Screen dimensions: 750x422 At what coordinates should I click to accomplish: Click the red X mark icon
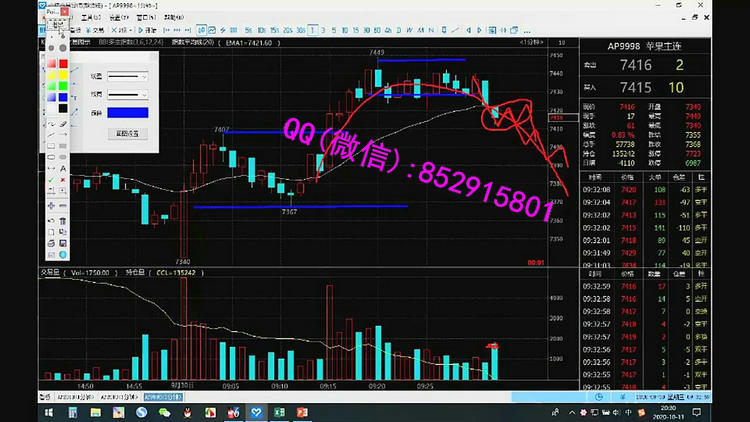64,181
